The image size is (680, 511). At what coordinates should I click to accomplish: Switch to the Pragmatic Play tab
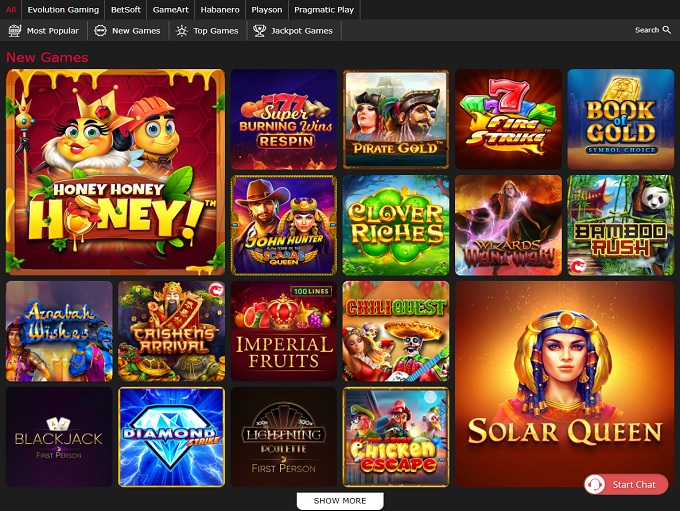(324, 9)
